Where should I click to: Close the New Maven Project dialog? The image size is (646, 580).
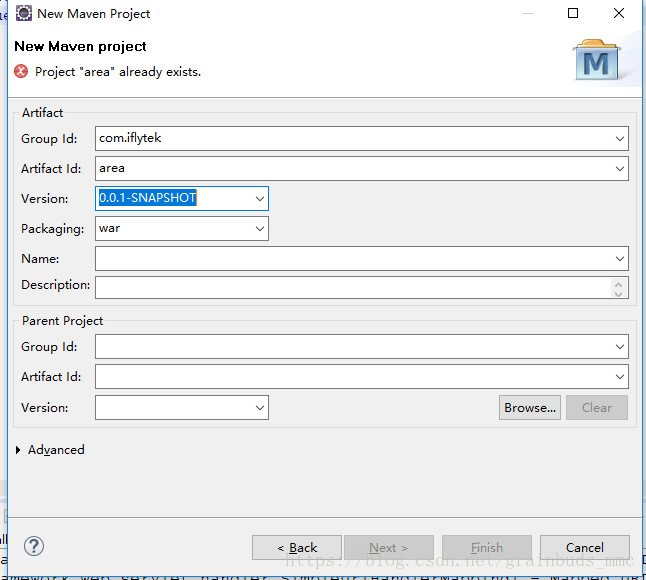[x=619, y=13]
